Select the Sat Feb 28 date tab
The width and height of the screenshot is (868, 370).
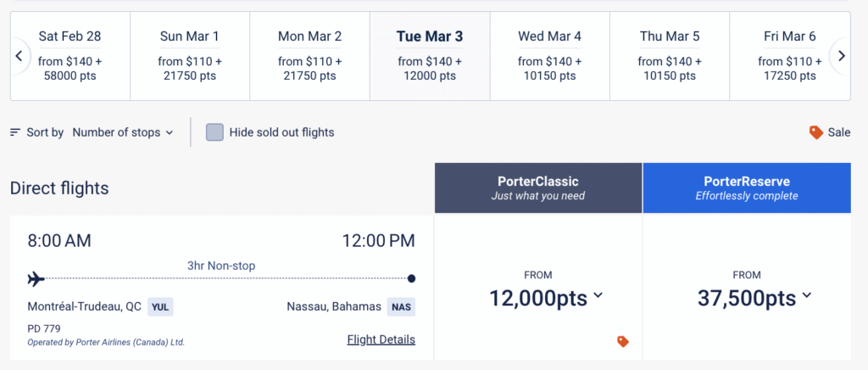[70, 56]
